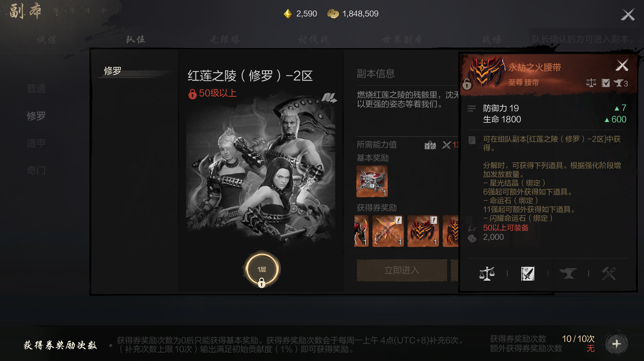Click the coin currency icon
The width and height of the screenshot is (644, 361).
pos(333,14)
